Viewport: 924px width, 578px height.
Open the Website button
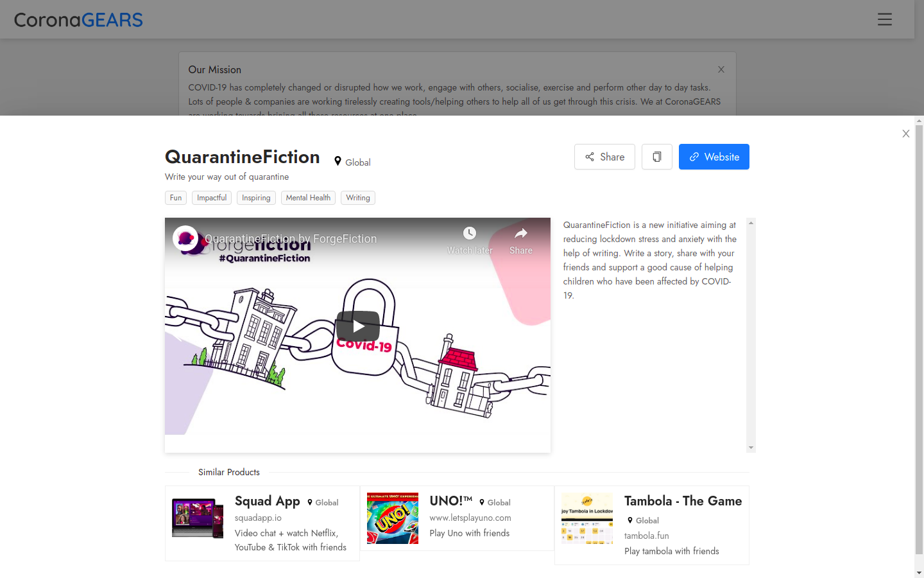pos(714,157)
